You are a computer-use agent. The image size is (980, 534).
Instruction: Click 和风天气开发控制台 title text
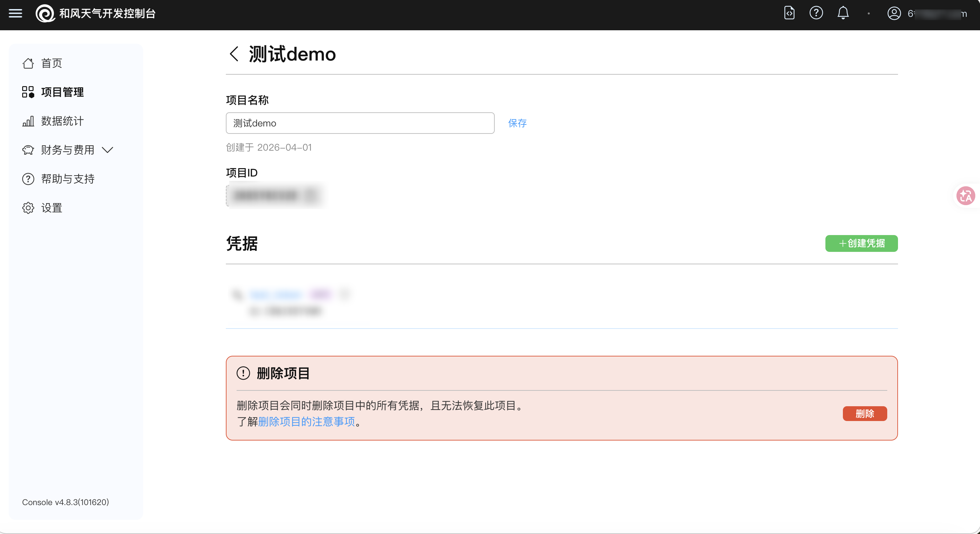click(x=107, y=14)
